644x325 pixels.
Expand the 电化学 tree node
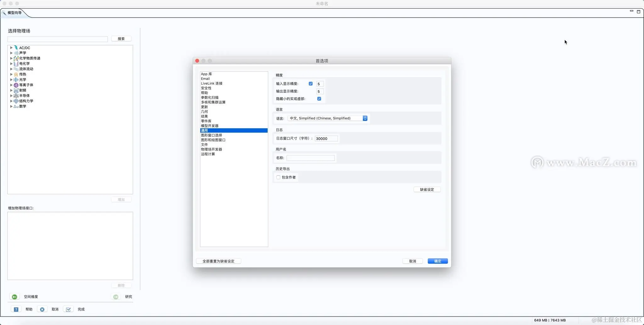tap(11, 63)
